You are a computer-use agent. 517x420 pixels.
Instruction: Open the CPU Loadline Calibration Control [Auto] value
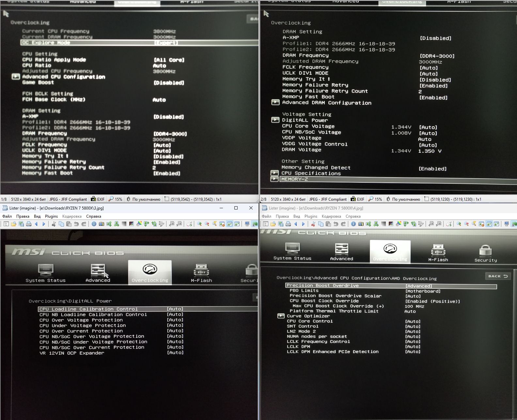(175, 309)
